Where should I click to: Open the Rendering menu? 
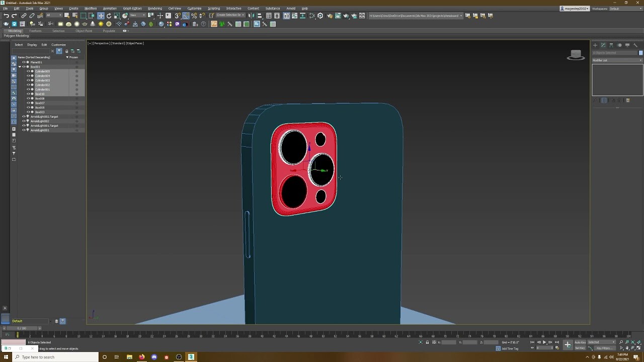(155, 8)
